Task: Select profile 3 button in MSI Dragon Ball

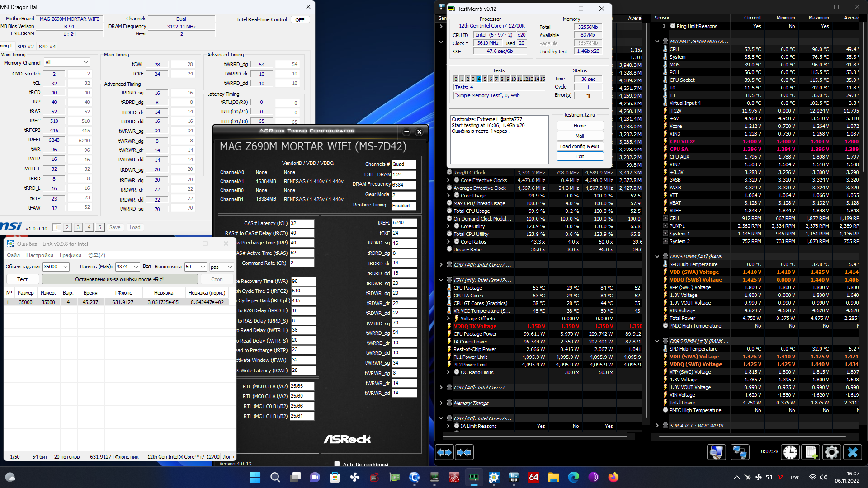Action: [78, 227]
